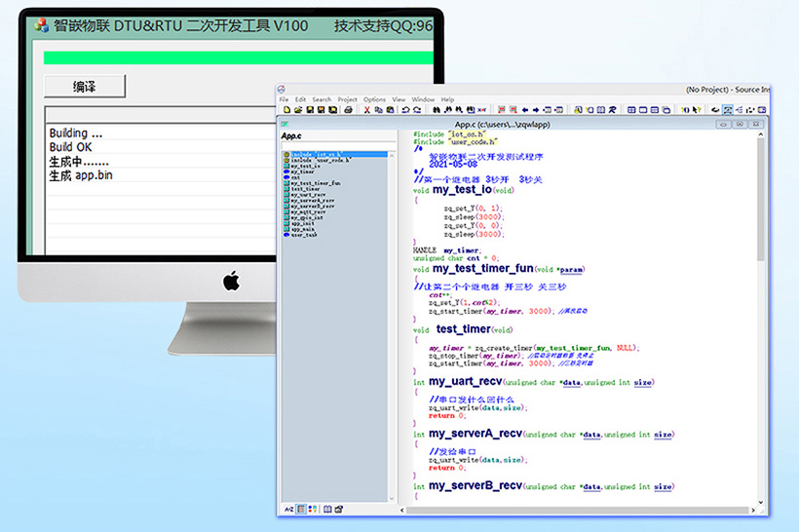The height and width of the screenshot is (532, 799).
Task: Toggle symbol list view mode button
Action: pos(301,509)
